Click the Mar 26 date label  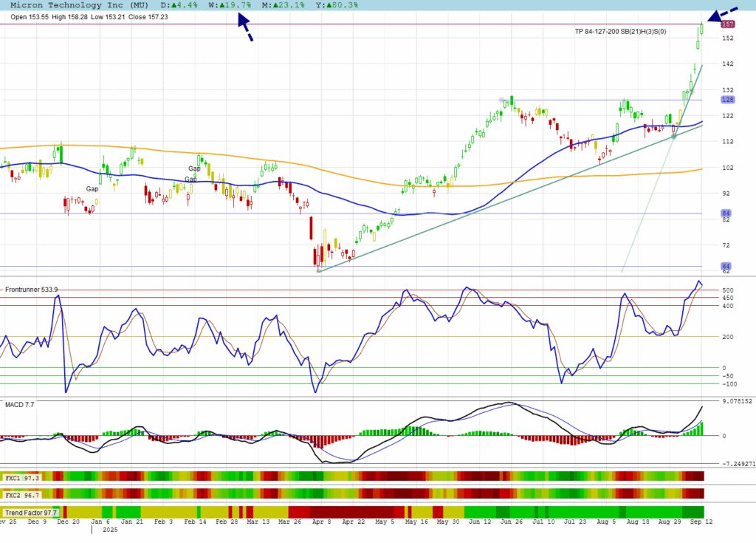click(289, 522)
